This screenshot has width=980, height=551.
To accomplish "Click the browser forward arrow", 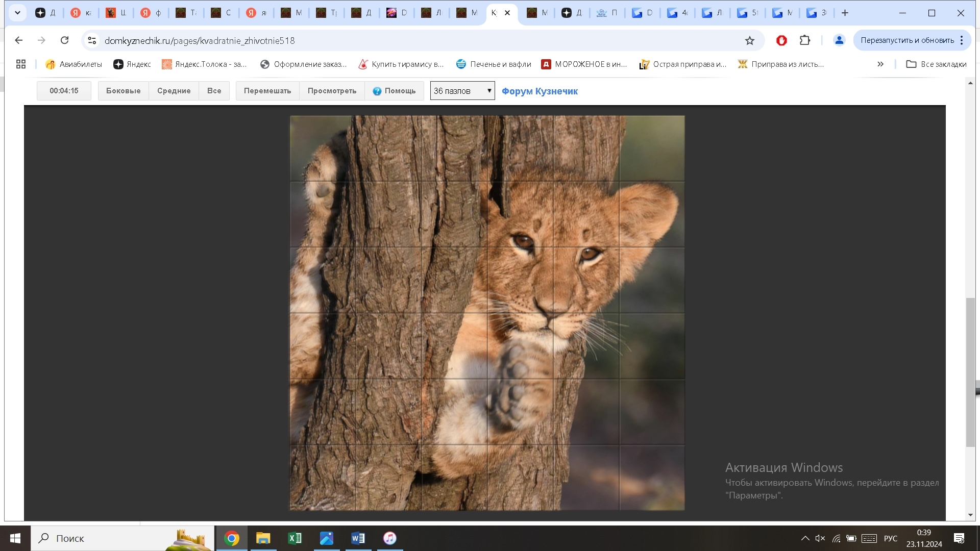I will click(x=41, y=40).
